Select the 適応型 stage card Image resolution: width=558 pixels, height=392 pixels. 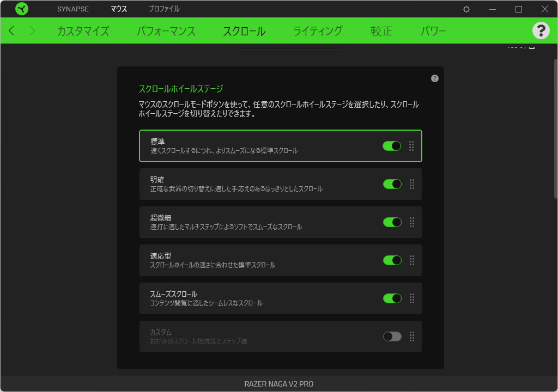point(281,260)
